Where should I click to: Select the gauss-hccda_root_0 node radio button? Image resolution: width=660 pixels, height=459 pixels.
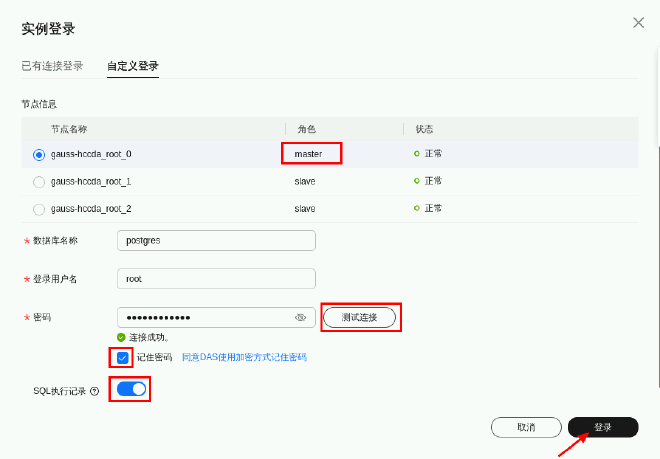coord(39,154)
